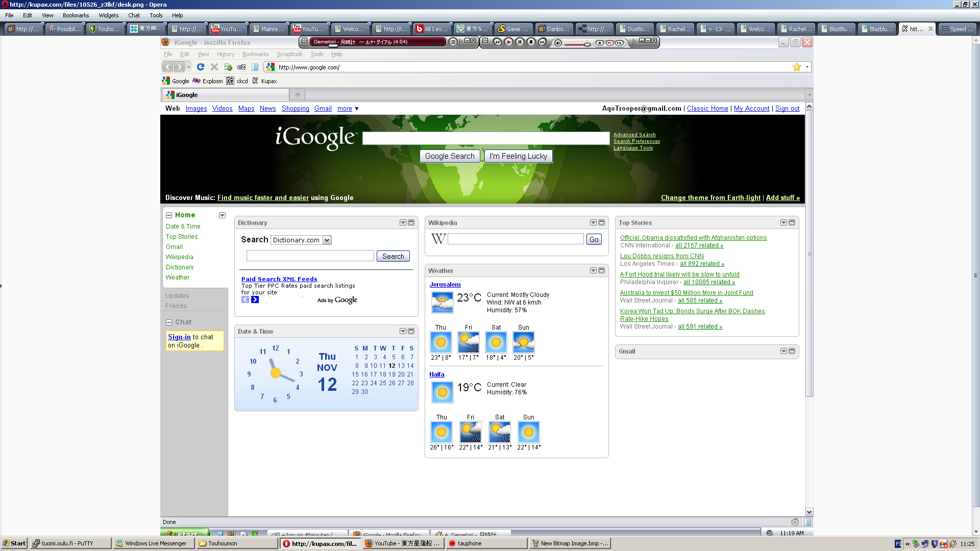This screenshot has width=980, height=551.
Task: Expand the 'more' menu in Google nav
Action: (348, 109)
